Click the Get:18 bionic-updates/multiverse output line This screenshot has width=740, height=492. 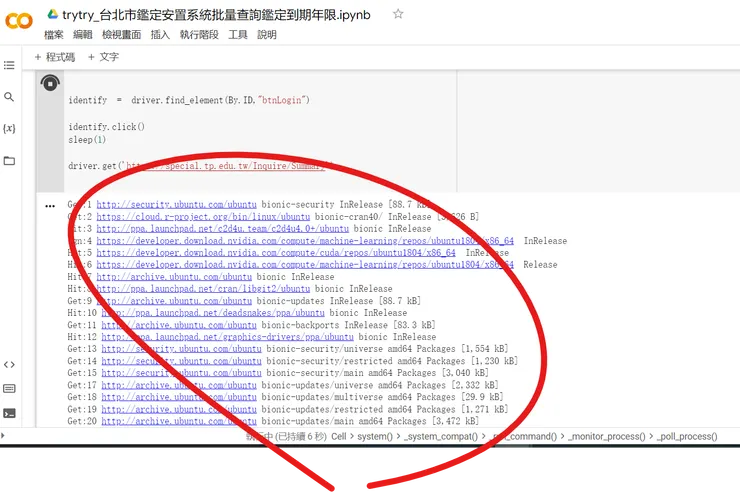point(286,397)
